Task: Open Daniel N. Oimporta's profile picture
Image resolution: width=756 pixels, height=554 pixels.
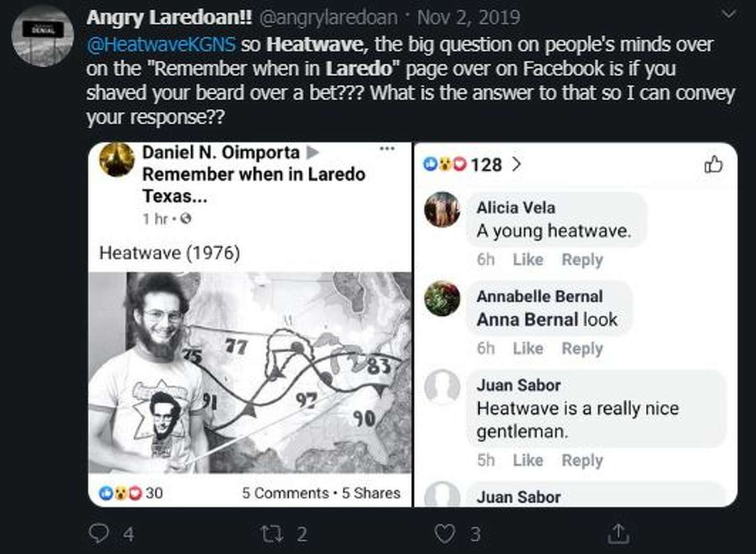Action: click(x=117, y=159)
